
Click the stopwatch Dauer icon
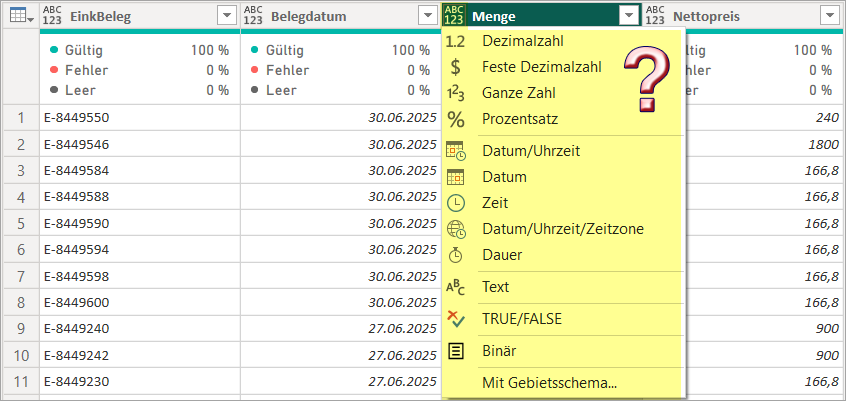coord(456,255)
